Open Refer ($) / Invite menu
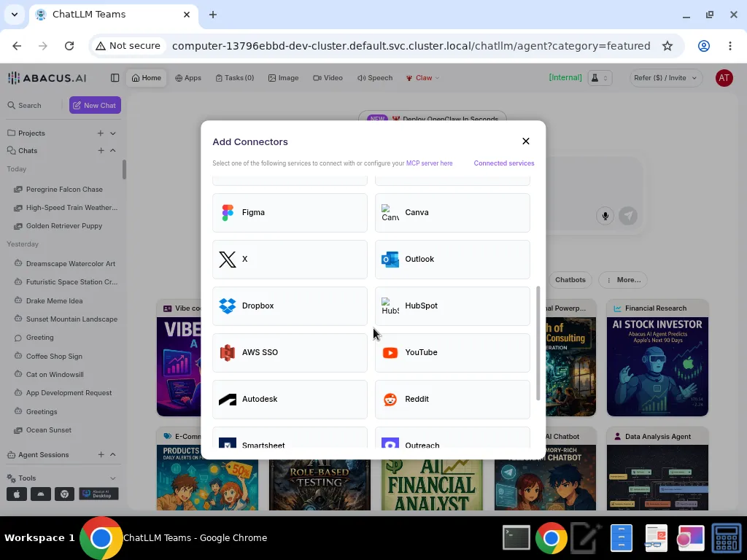The height and width of the screenshot is (560, 747). 665,77
